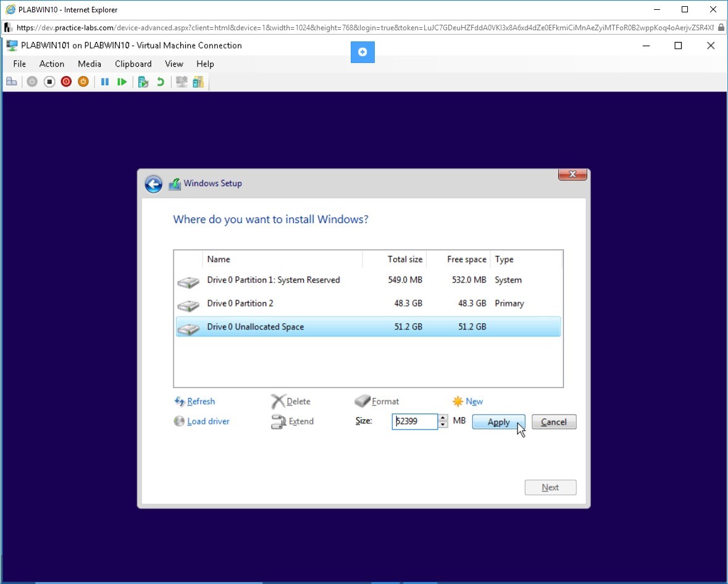Click the drive icon for Drive 0 Partition 2
The width and height of the screenshot is (728, 584).
(x=188, y=305)
